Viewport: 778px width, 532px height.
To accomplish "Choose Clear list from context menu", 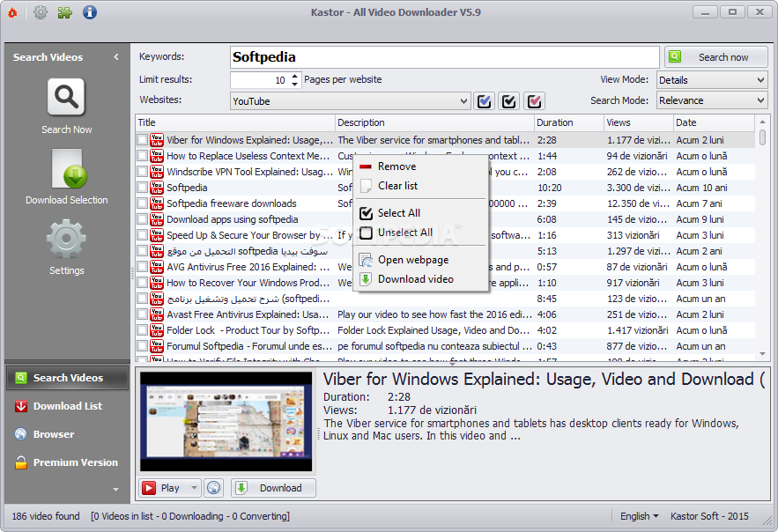I will coord(421,186).
